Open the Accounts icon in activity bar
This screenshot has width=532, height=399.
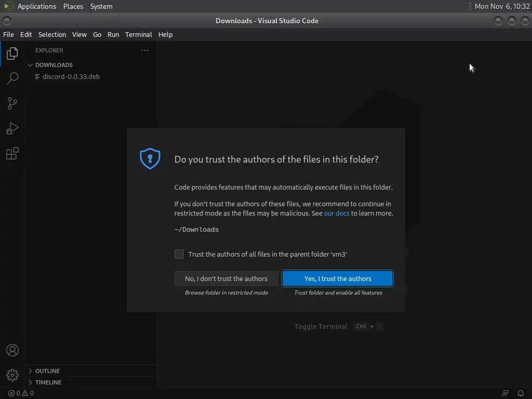(12, 350)
